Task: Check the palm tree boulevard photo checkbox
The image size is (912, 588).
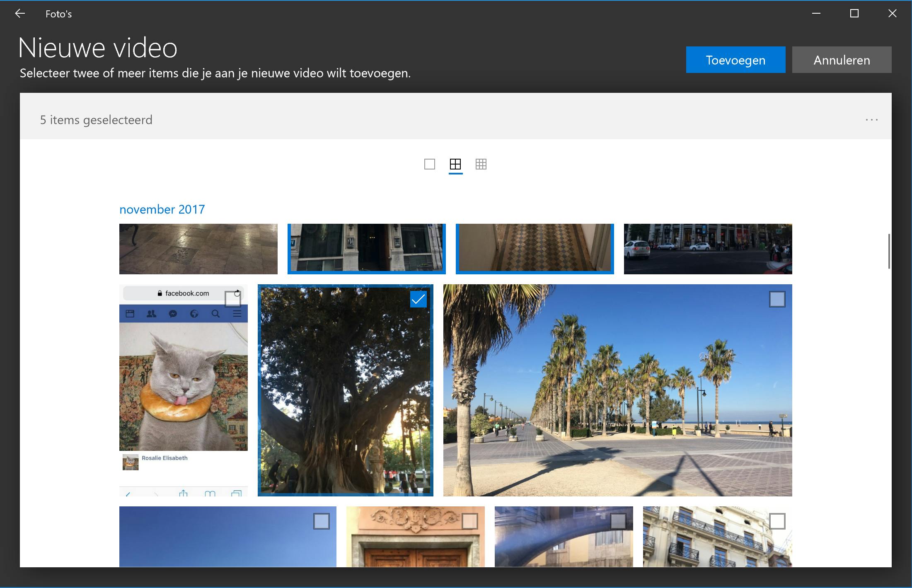Action: pyautogui.click(x=777, y=299)
